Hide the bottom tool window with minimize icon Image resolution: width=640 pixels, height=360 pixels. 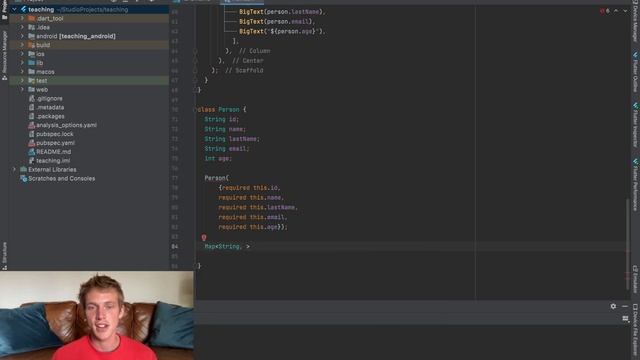[625, 306]
